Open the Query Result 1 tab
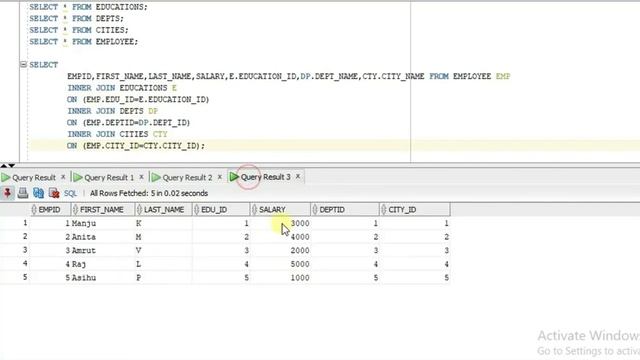 (x=109, y=178)
